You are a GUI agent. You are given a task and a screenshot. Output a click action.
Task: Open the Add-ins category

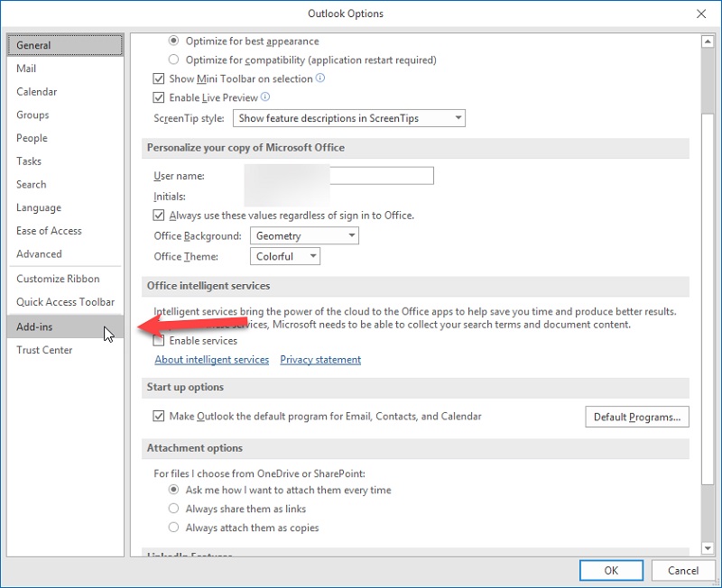point(34,326)
